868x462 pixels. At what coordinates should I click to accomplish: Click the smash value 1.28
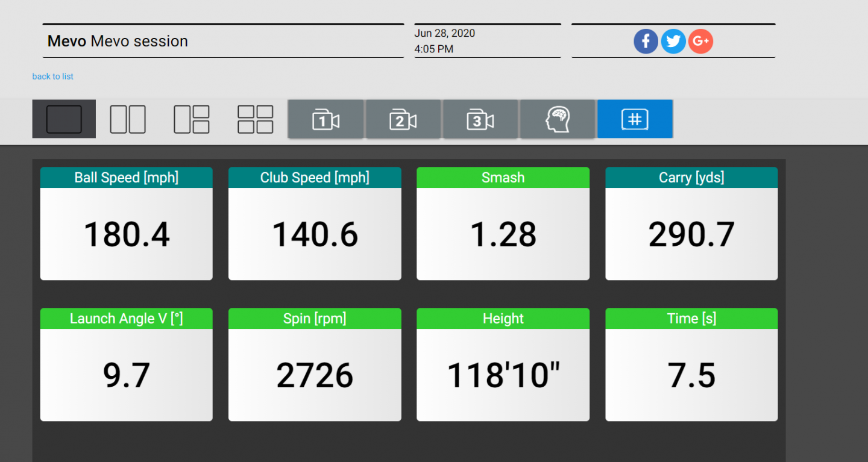503,234
